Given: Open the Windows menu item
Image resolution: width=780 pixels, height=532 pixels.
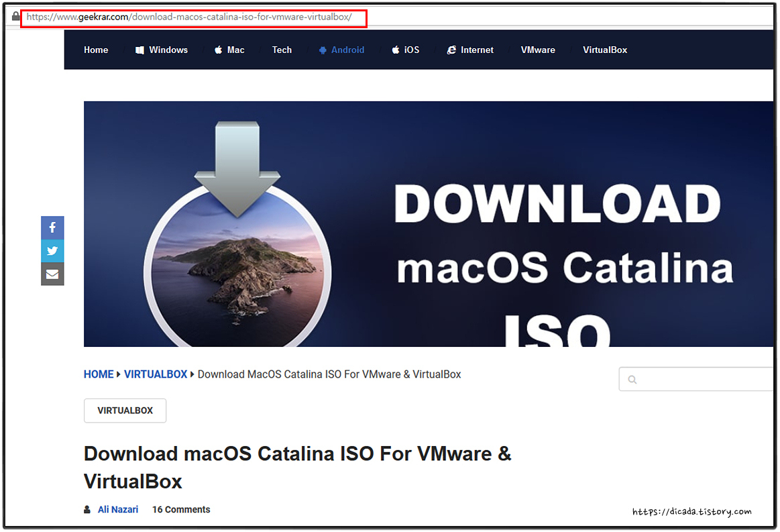Looking at the screenshot, I should click(x=162, y=50).
